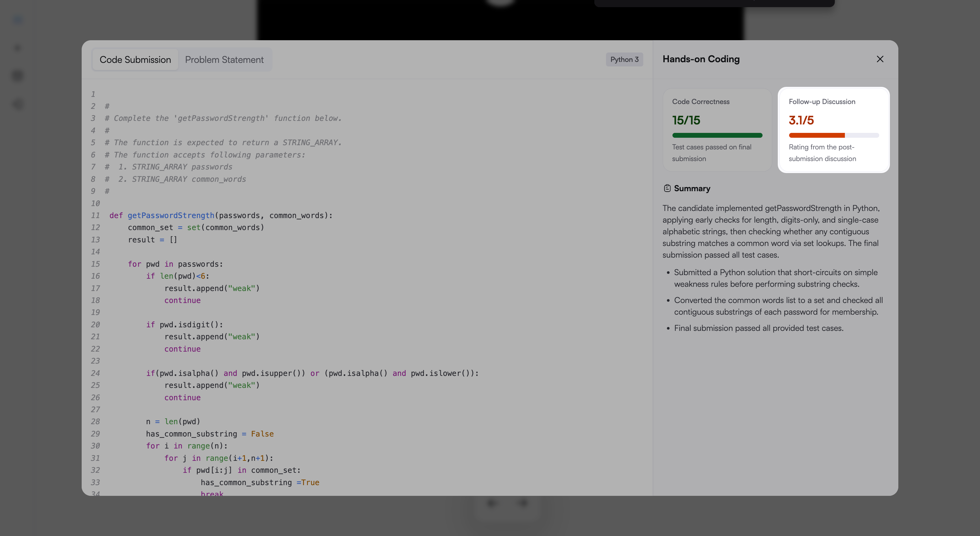Click line number 27 in the gutter
Image resolution: width=980 pixels, height=536 pixels.
coord(95,409)
